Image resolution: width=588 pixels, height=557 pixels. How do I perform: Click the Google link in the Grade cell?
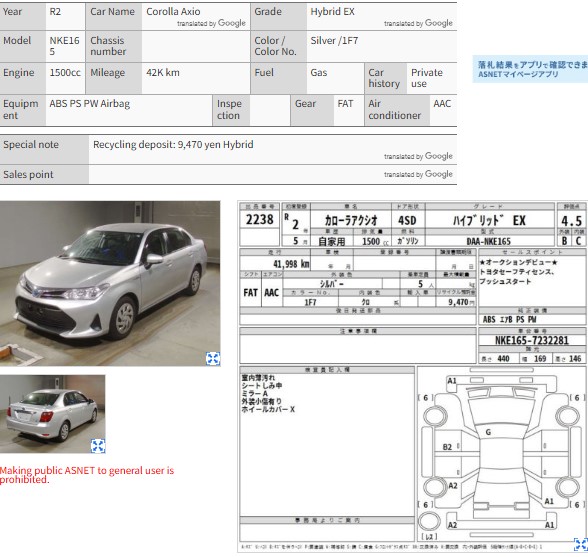click(439, 23)
